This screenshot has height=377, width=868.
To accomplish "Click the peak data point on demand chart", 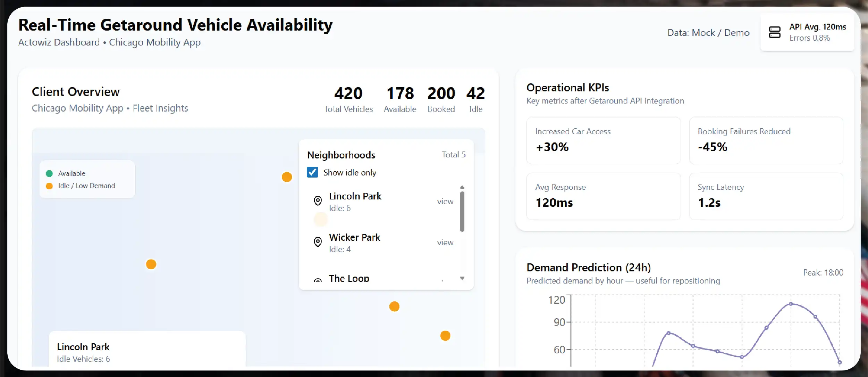I will pyautogui.click(x=791, y=304).
